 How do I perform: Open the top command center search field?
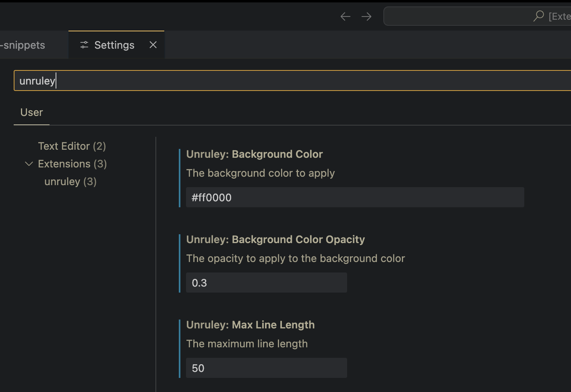click(x=477, y=16)
